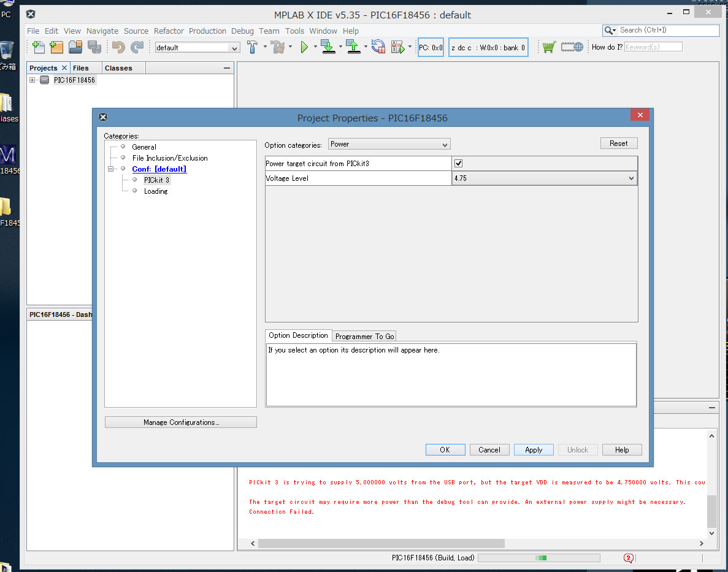This screenshot has height=572, width=728.
Task: Click the How do I Keyword(s) field
Action: click(653, 47)
